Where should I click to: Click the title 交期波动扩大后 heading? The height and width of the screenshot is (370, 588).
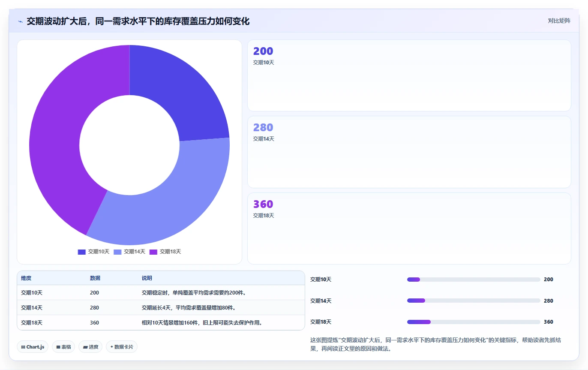138,21
